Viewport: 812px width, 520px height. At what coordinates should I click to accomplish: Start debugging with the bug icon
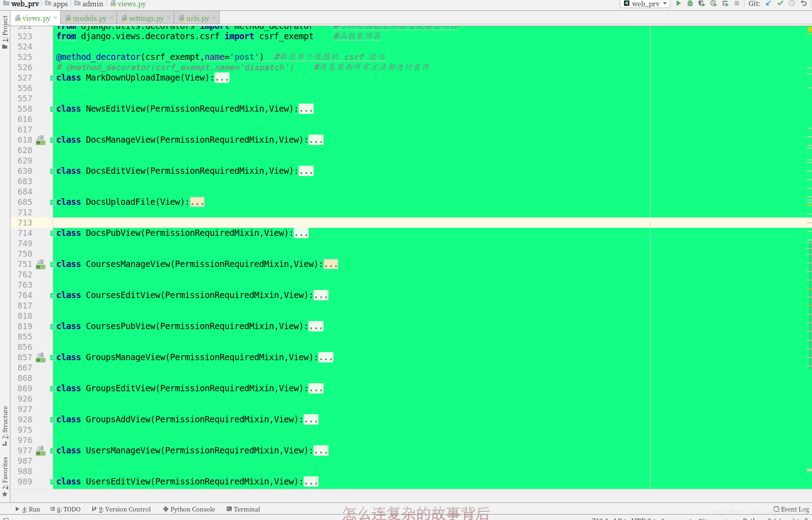pos(690,4)
